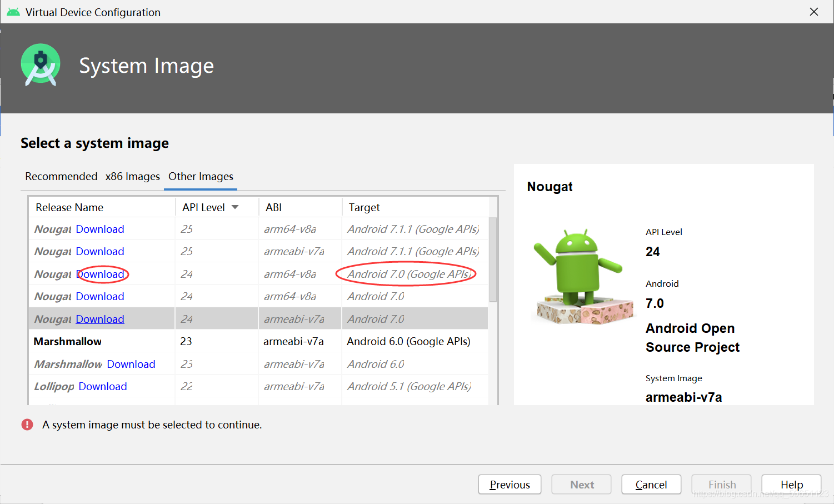Viewport: 834px width, 504px height.
Task: Click the Finish button
Action: coord(722,485)
